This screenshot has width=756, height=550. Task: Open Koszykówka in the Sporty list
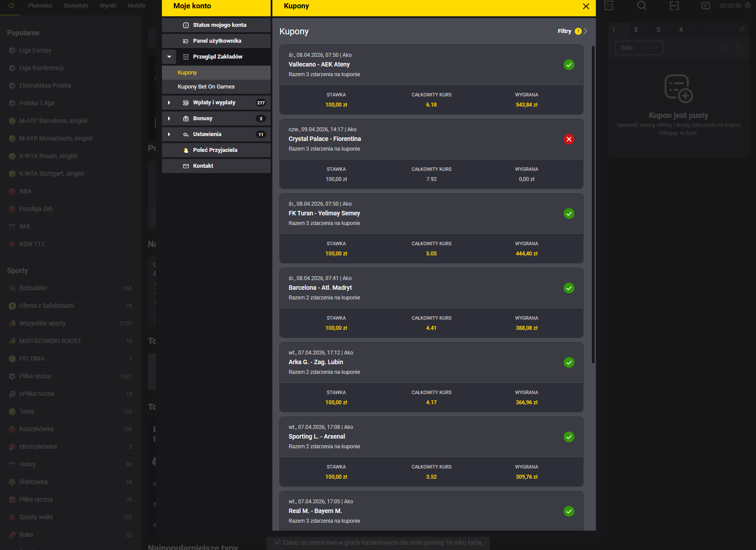[70, 429]
